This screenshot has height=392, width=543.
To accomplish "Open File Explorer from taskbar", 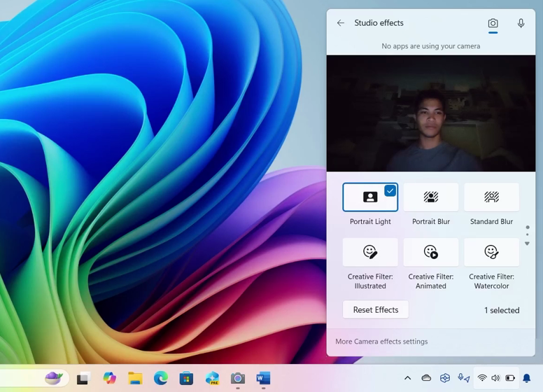I will coord(135,378).
